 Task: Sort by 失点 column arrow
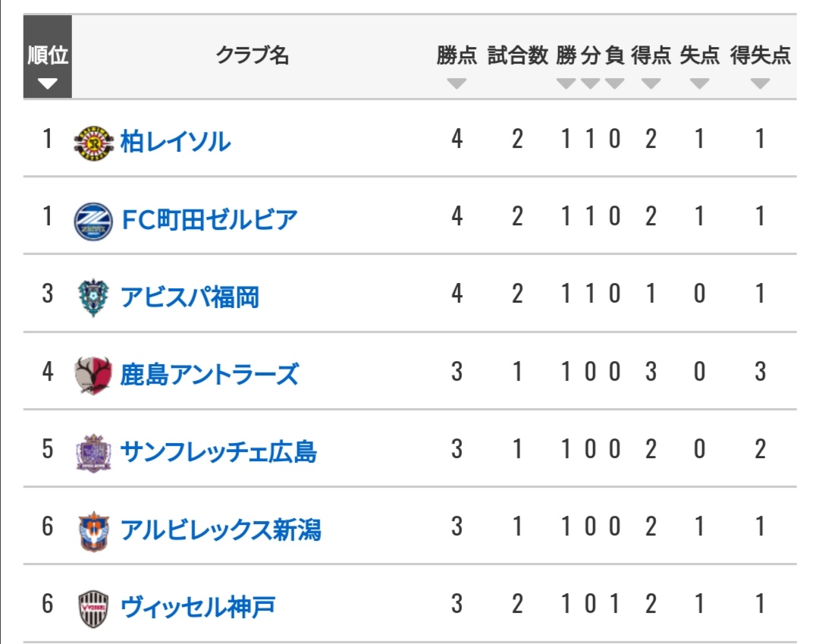coord(699,83)
